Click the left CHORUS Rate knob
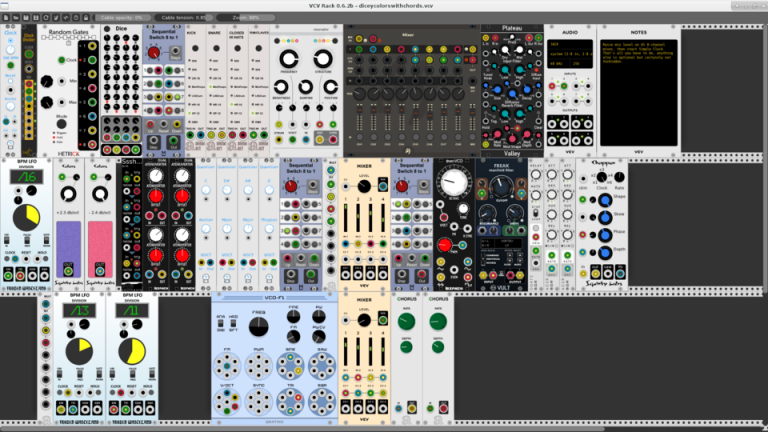 [x=406, y=321]
